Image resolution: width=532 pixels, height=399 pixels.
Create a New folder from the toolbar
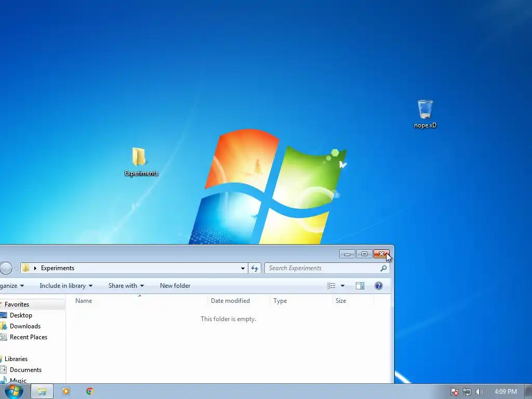pos(175,286)
